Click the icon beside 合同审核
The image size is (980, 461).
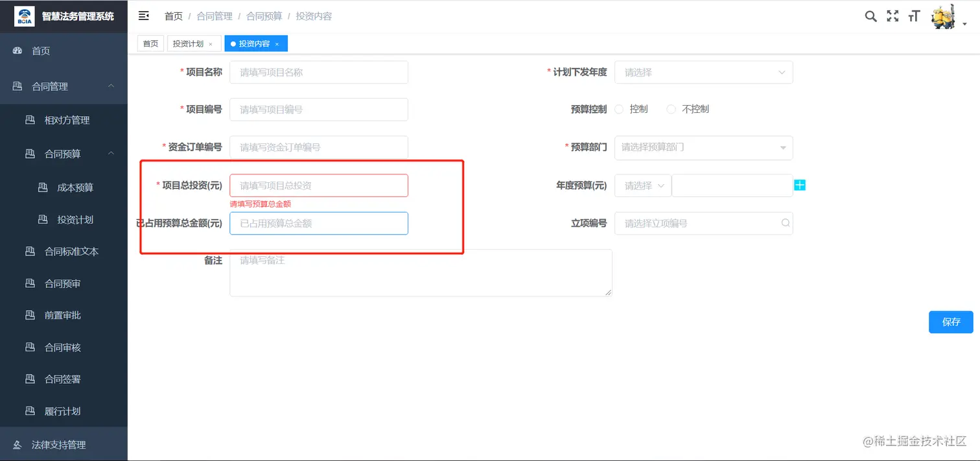click(x=30, y=348)
